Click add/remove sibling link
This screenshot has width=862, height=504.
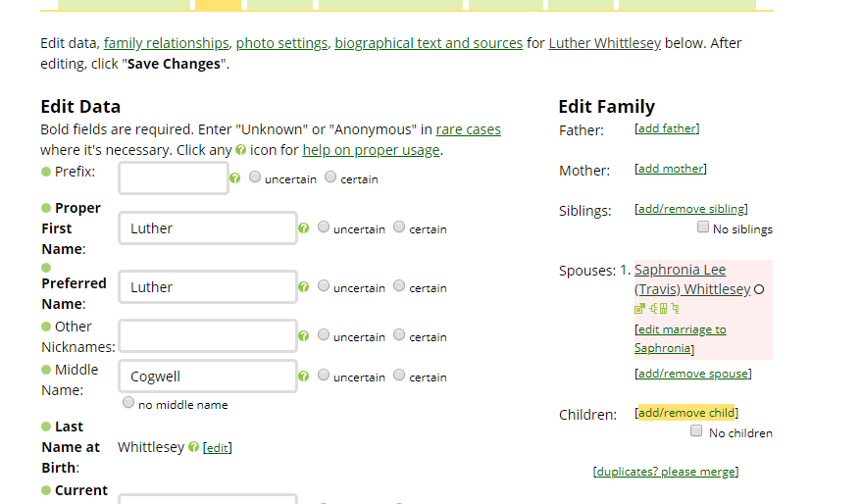(x=691, y=209)
